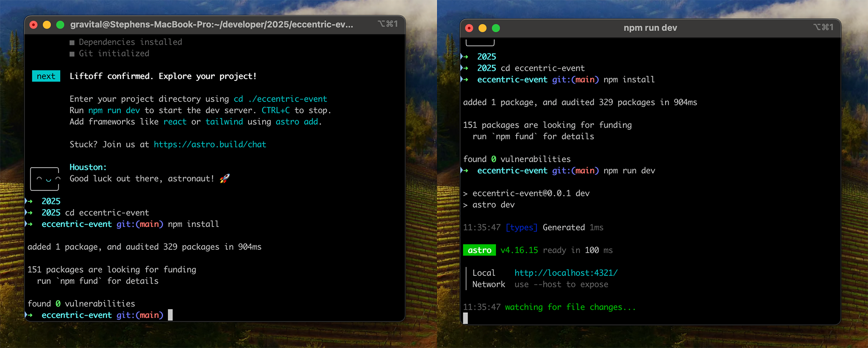This screenshot has width=868, height=348.
Task: Click the green astro badge
Action: tap(479, 250)
